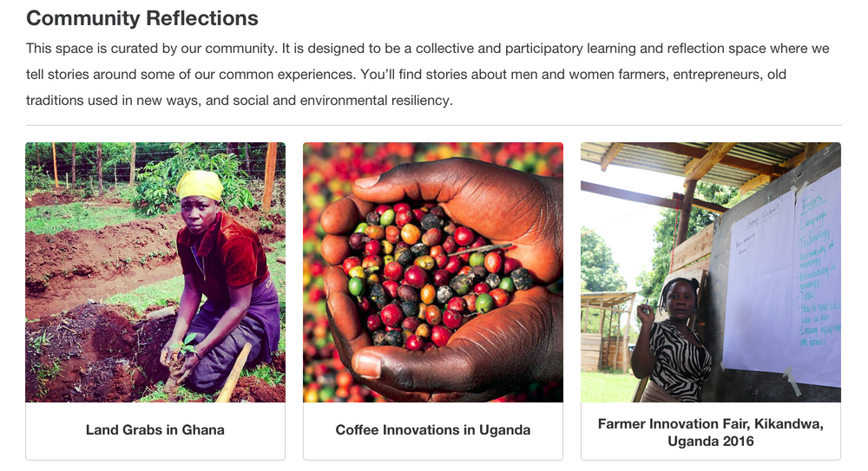Click the wooden hoe handle in Ghana photo
Image resolution: width=868 pixels, height=471 pixels.
234,373
